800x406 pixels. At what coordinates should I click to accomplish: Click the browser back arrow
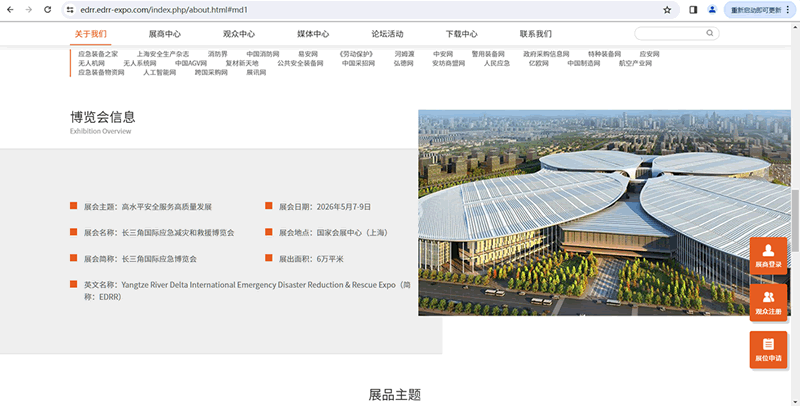click(x=9, y=9)
